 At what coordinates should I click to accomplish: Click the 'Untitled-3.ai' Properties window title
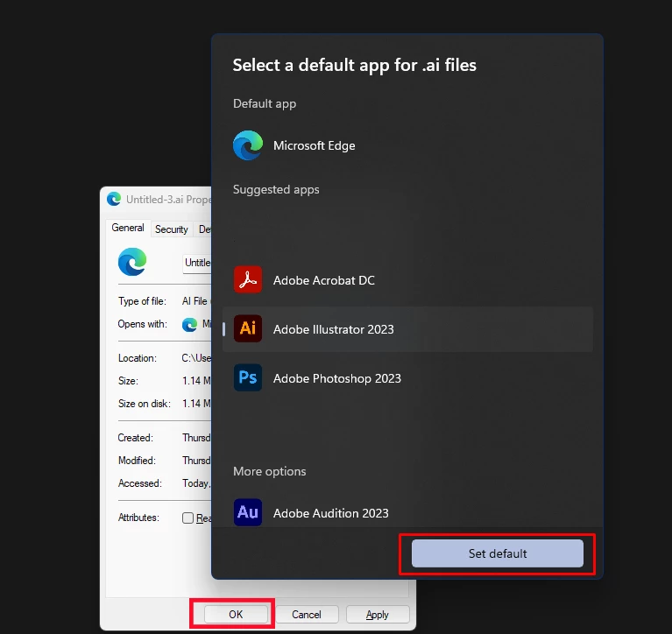(168, 199)
